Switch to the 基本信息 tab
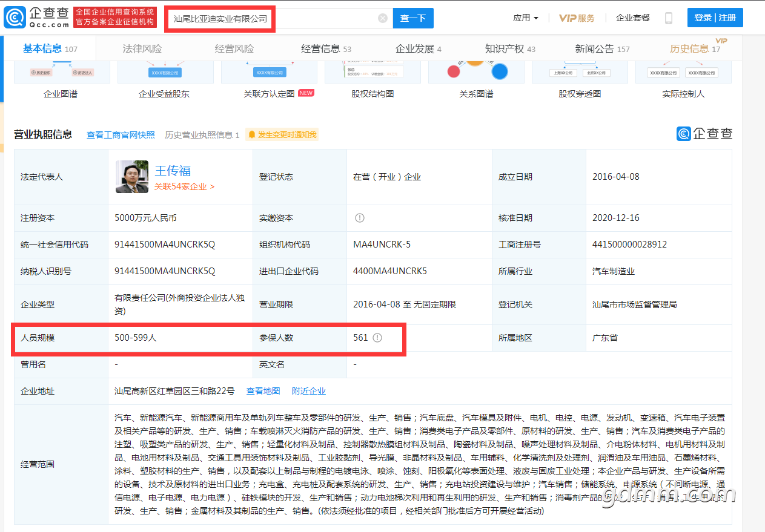Screen dimensions: 765x532 pyautogui.click(x=50, y=49)
